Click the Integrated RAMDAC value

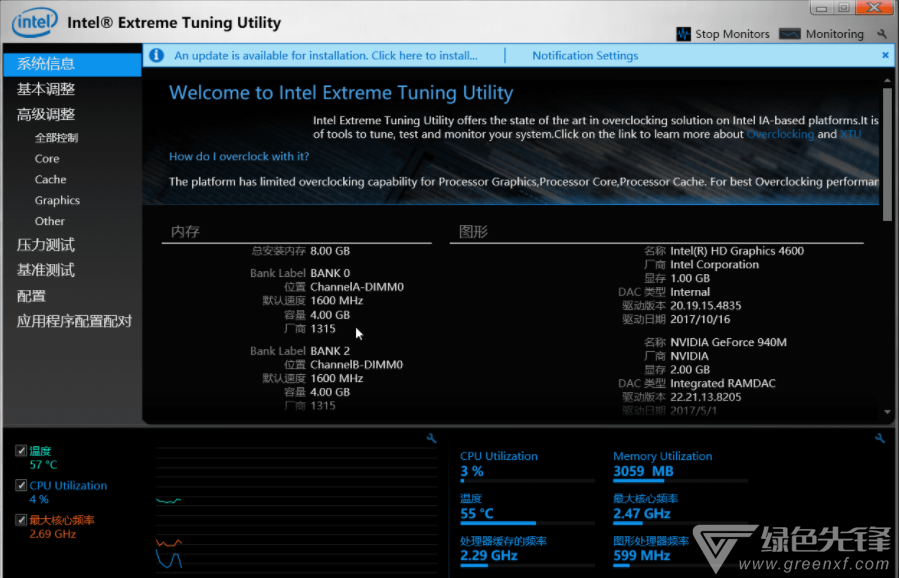tap(723, 383)
